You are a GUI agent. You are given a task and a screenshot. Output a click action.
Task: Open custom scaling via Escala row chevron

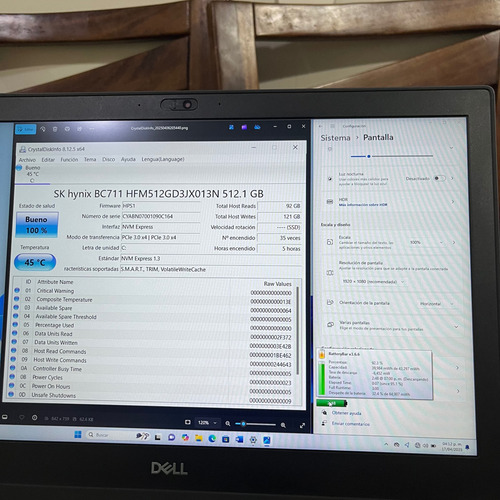pos(454,243)
